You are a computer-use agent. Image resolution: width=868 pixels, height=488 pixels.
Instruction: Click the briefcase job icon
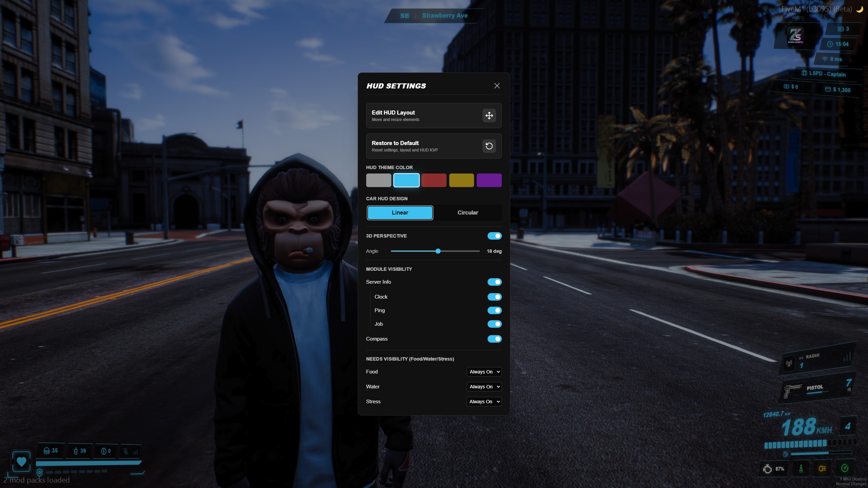click(x=804, y=73)
